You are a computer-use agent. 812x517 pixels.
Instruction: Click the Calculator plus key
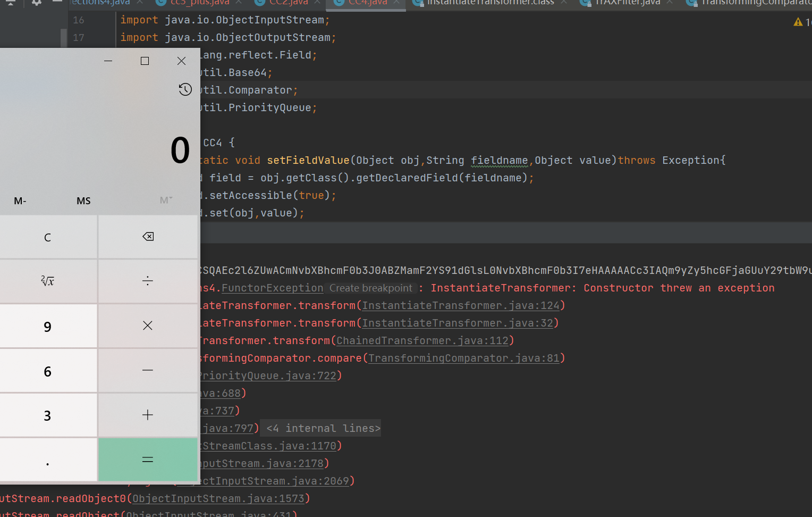coord(148,415)
